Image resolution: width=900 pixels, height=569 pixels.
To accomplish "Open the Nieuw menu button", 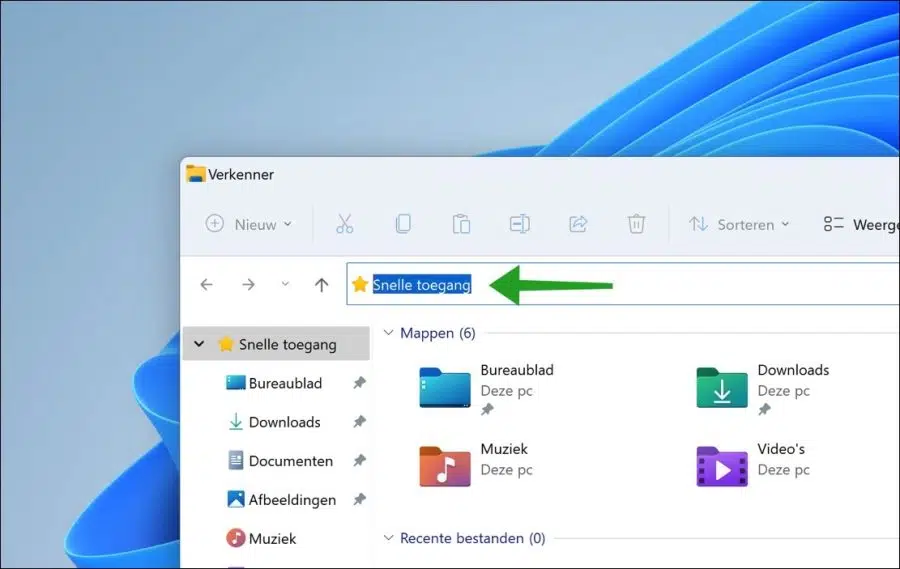I will pyautogui.click(x=249, y=224).
